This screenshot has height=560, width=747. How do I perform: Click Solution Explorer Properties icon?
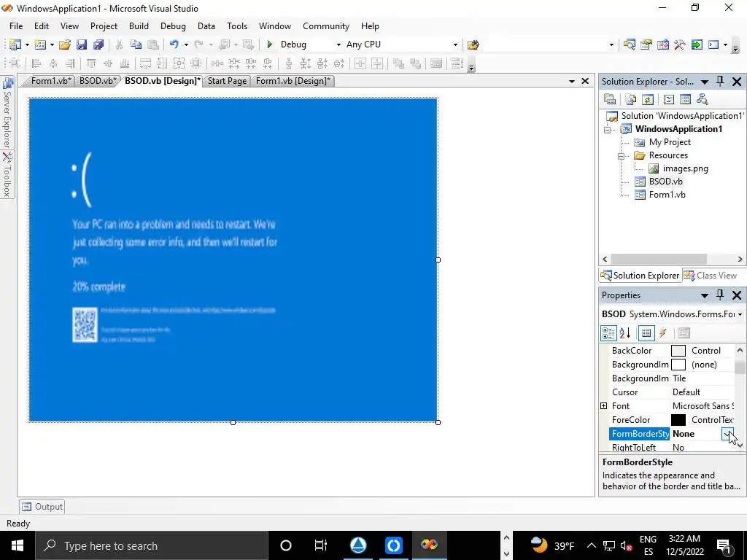pos(610,99)
